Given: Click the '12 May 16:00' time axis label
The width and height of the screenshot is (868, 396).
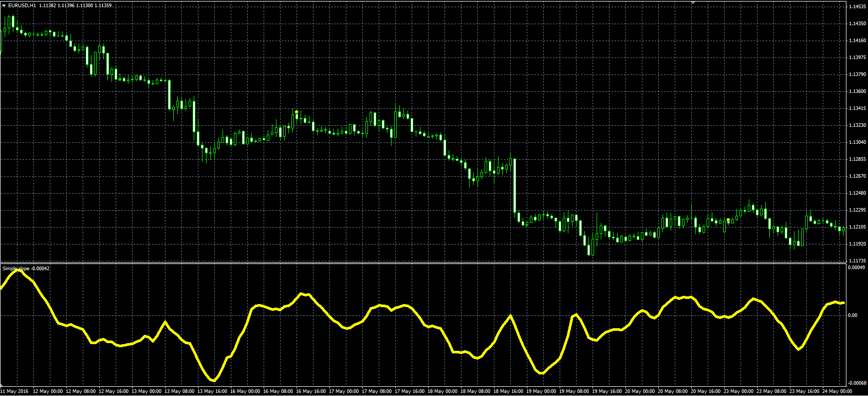Looking at the screenshot, I should point(114,391).
